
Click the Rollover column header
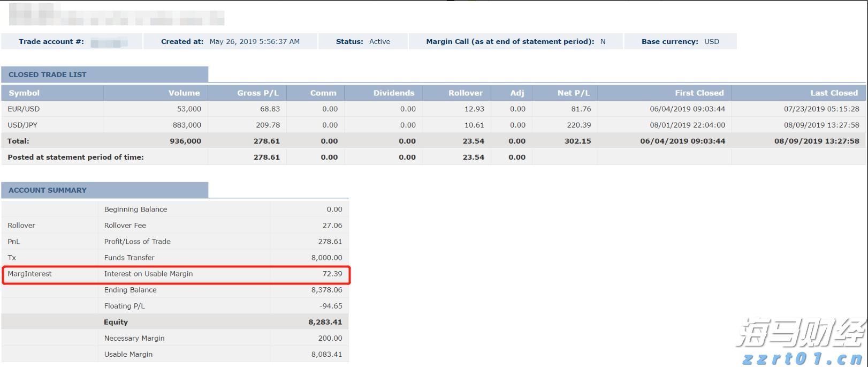tap(465, 93)
